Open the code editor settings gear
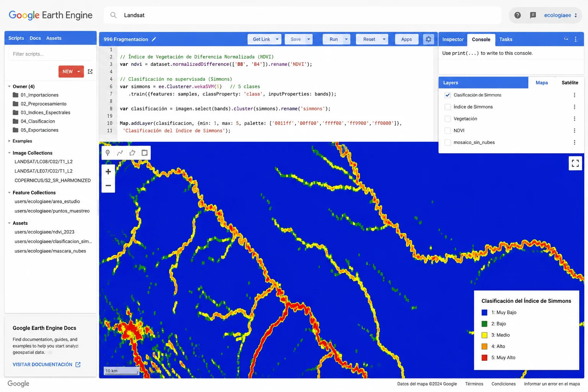This screenshot has height=392, width=588. [x=428, y=39]
